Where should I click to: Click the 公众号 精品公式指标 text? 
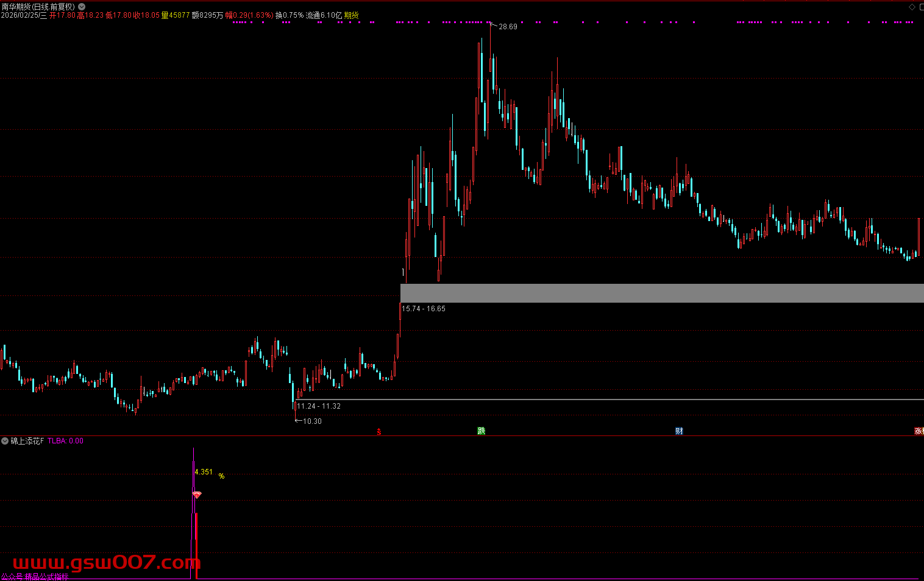click(35, 577)
